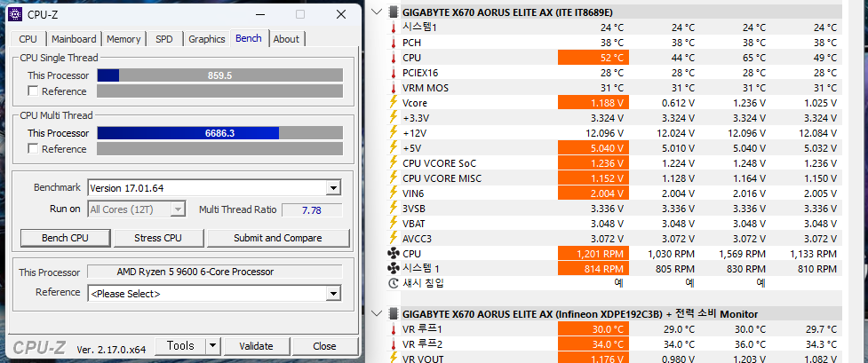
Task: Click the AMD Ryzen 5 9600 processor field
Action: [215, 272]
